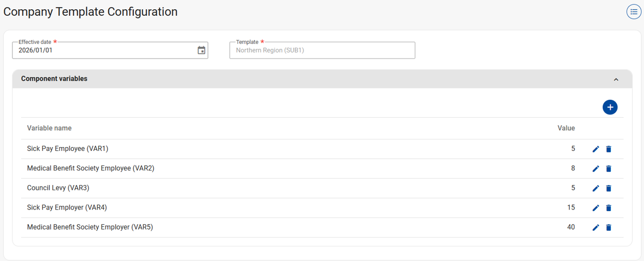The height and width of the screenshot is (261, 644).
Task: Delete Sick Pay Employee (VAR1) variable
Action: point(609,149)
